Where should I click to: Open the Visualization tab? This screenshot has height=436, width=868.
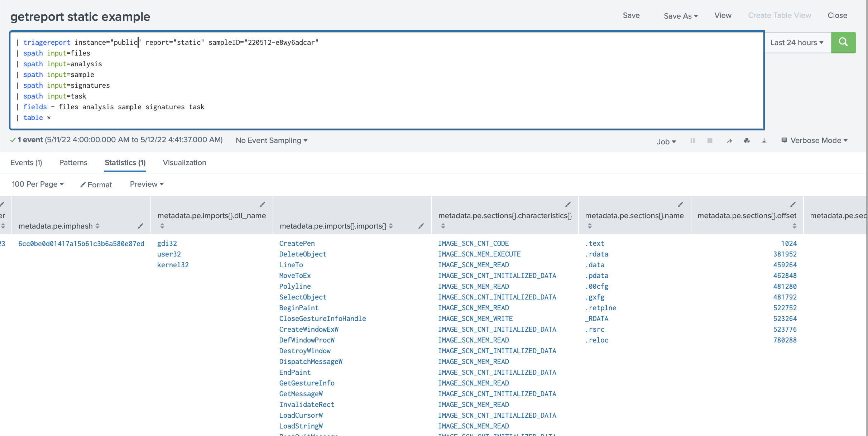pos(184,163)
